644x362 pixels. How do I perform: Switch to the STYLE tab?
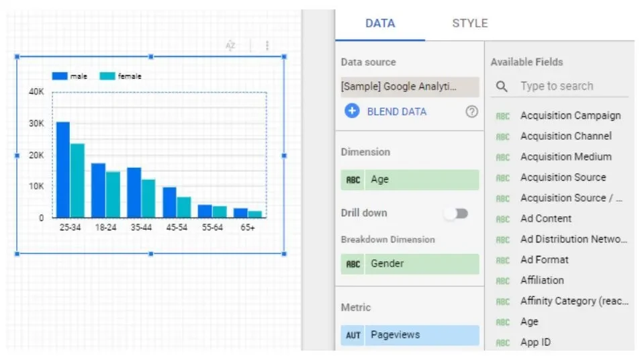pyautogui.click(x=470, y=24)
